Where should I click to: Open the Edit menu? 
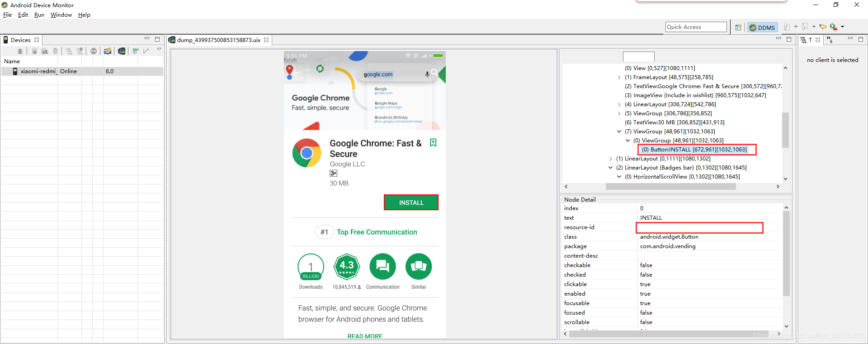coord(23,15)
